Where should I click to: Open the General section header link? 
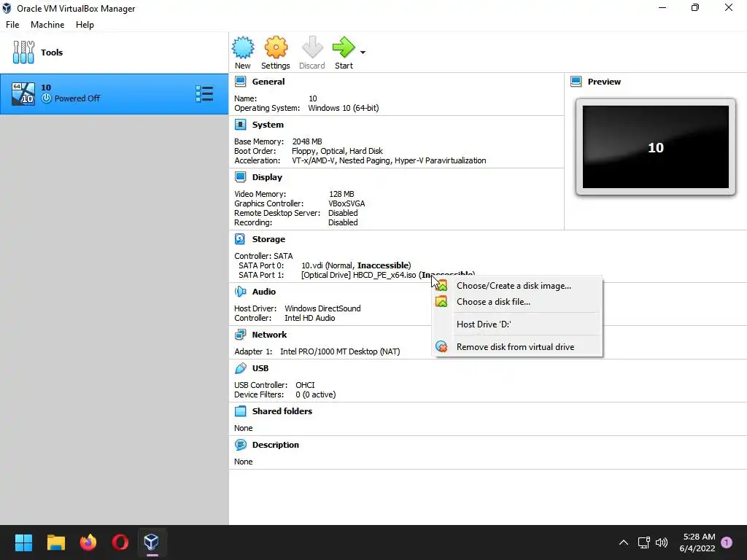(268, 82)
